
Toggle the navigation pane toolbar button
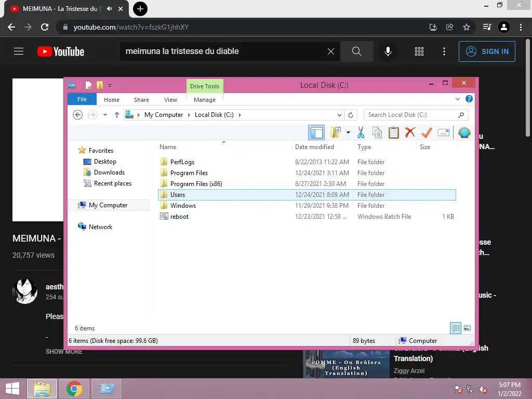316,132
